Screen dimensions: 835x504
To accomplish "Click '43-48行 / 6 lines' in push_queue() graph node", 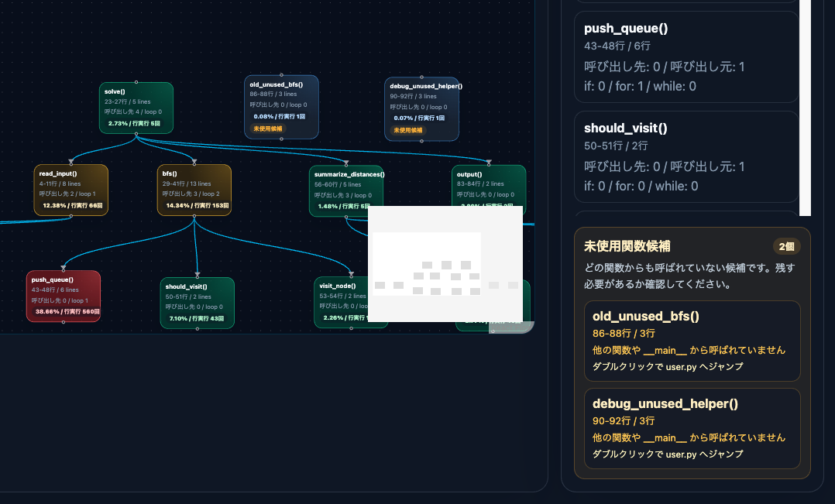I will tap(55, 290).
